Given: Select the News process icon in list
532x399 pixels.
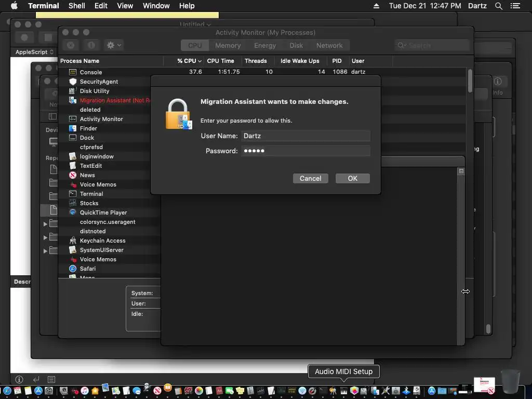Looking at the screenshot, I should pyautogui.click(x=73, y=175).
